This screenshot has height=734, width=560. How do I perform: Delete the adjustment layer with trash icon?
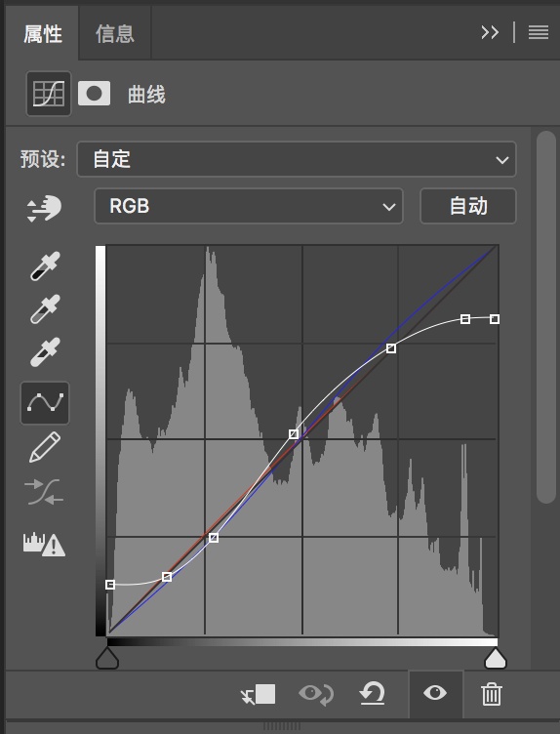(492, 694)
